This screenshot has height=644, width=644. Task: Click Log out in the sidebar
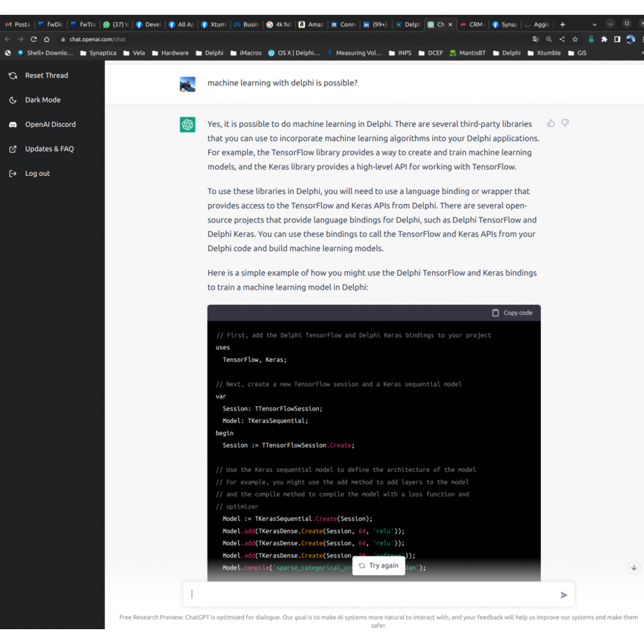point(37,173)
